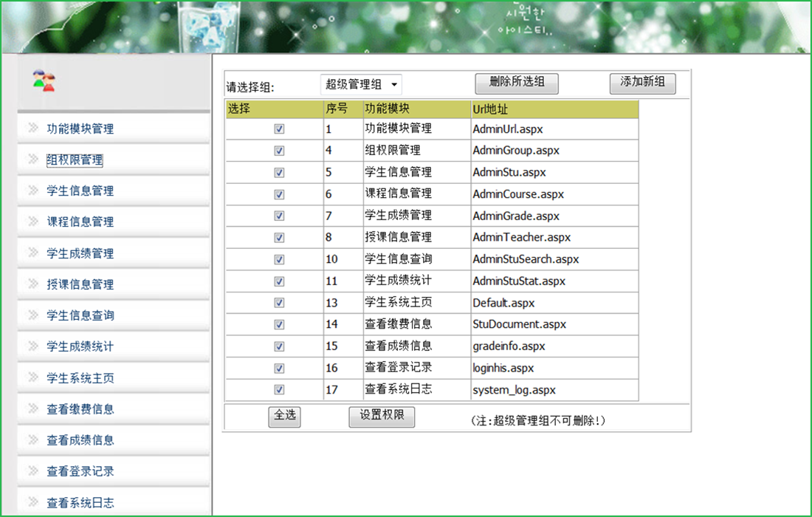
Task: Open 查看登录记录 from the sidebar
Action: tap(80, 471)
